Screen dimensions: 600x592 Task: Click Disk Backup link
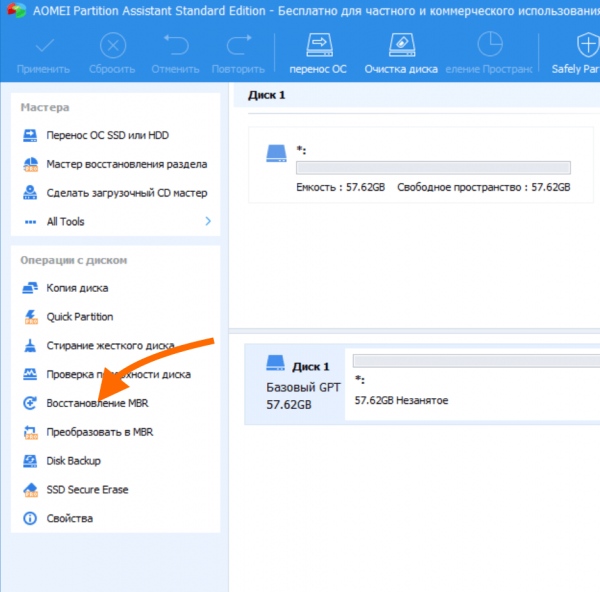pyautogui.click(x=73, y=461)
